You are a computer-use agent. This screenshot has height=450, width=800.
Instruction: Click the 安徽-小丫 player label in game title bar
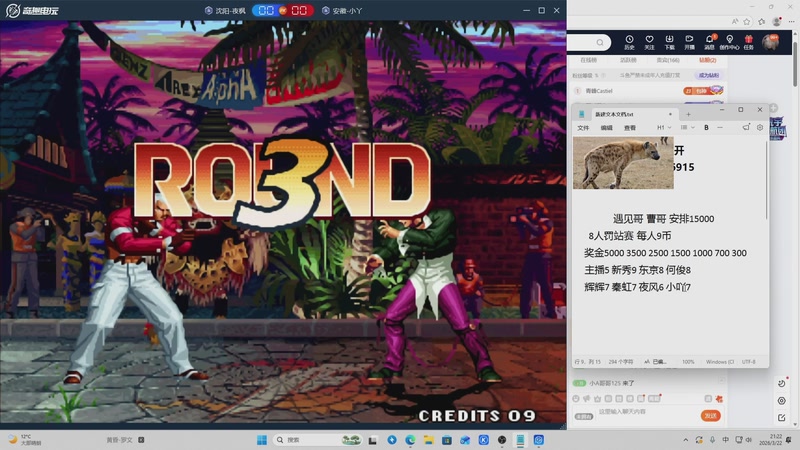tap(342, 11)
